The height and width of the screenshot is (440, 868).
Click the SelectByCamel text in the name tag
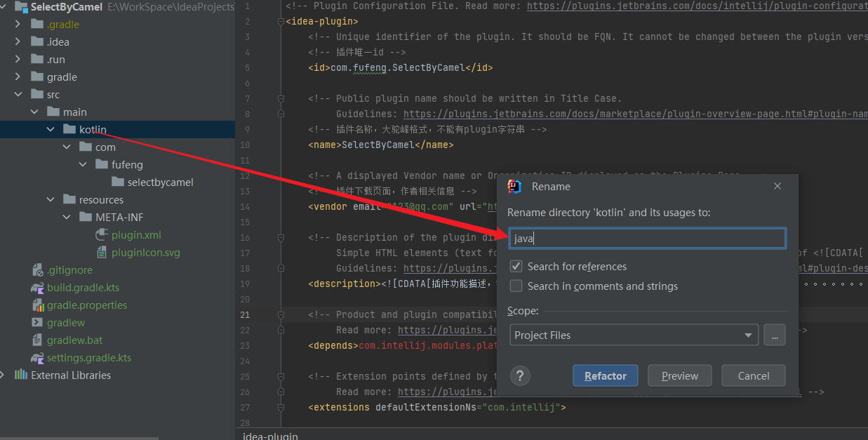pyautogui.click(x=378, y=145)
